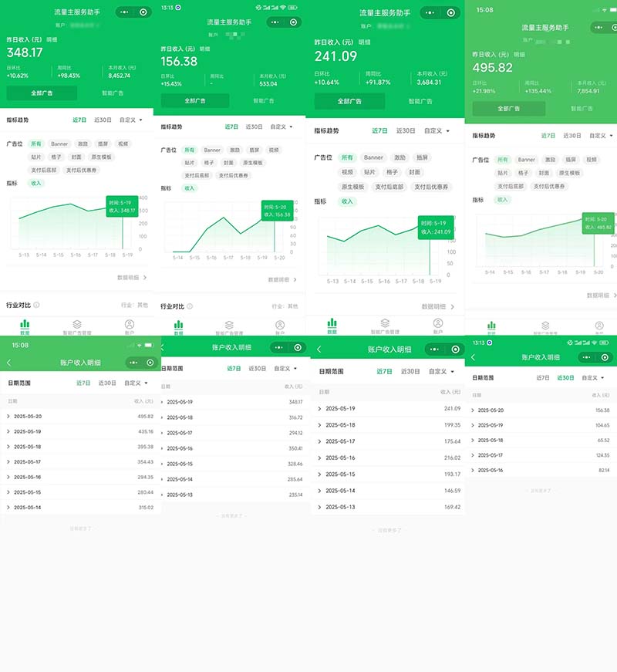Open the 自定义 dropdown in the 348.17 panel
This screenshot has height=672, width=617.
pos(130,120)
